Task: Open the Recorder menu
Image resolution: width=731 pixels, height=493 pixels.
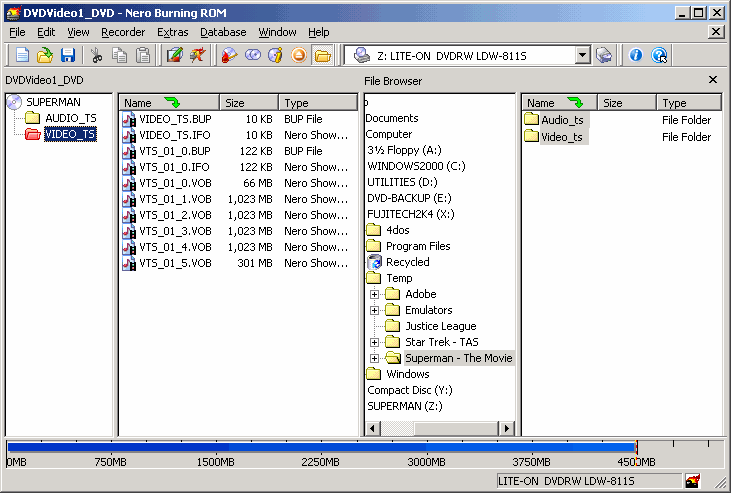Action: [x=123, y=32]
